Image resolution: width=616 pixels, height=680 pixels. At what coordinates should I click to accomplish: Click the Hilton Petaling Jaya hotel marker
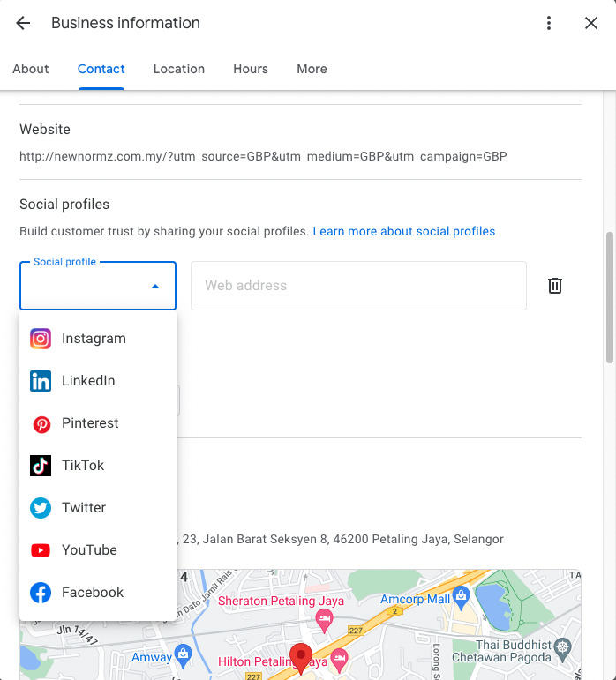click(x=339, y=659)
